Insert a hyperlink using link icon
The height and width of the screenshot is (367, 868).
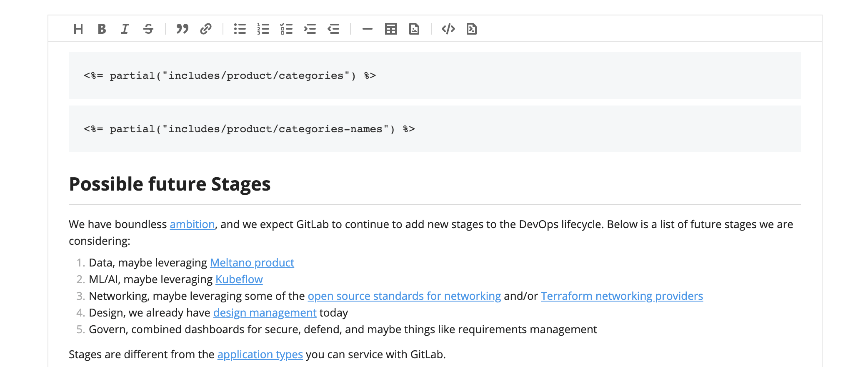click(206, 29)
